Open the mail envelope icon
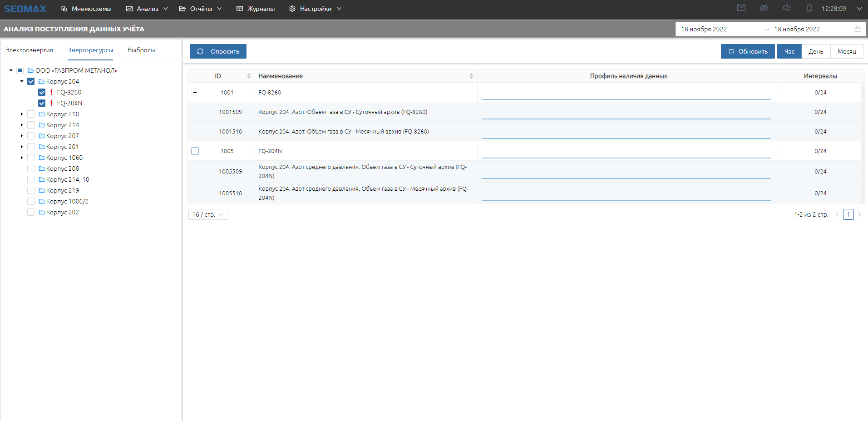Viewport: 868px width, 421px height. [741, 8]
